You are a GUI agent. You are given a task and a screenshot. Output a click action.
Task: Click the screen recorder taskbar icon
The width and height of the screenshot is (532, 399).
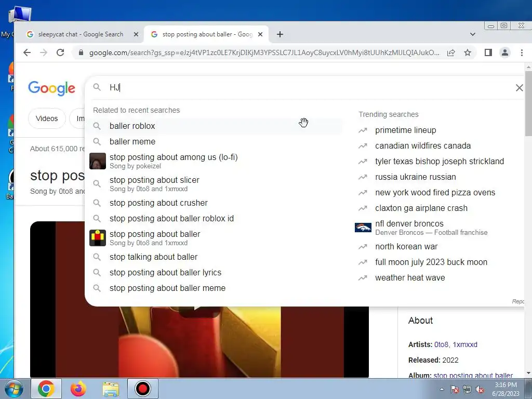[142, 389]
